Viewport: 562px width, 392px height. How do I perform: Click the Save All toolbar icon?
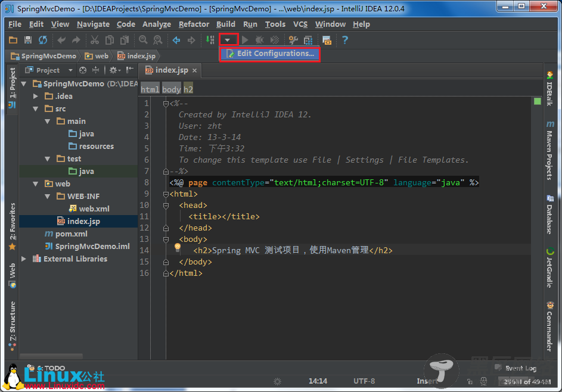(x=28, y=40)
